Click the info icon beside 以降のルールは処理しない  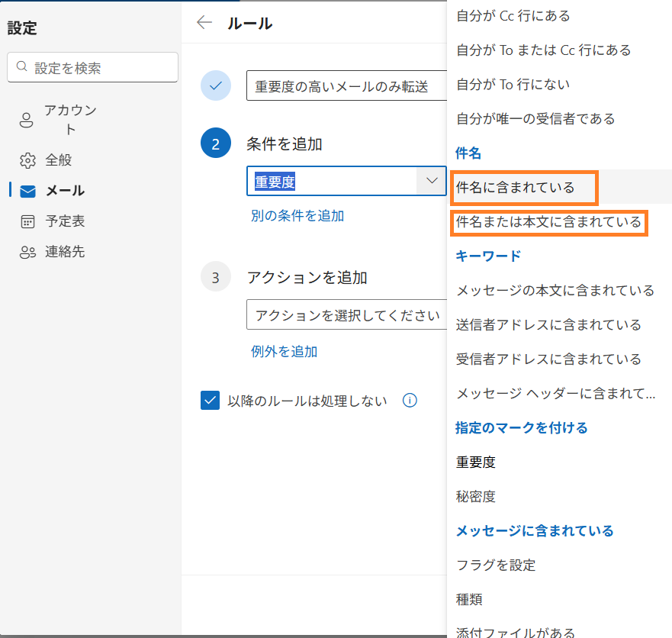coord(410,400)
